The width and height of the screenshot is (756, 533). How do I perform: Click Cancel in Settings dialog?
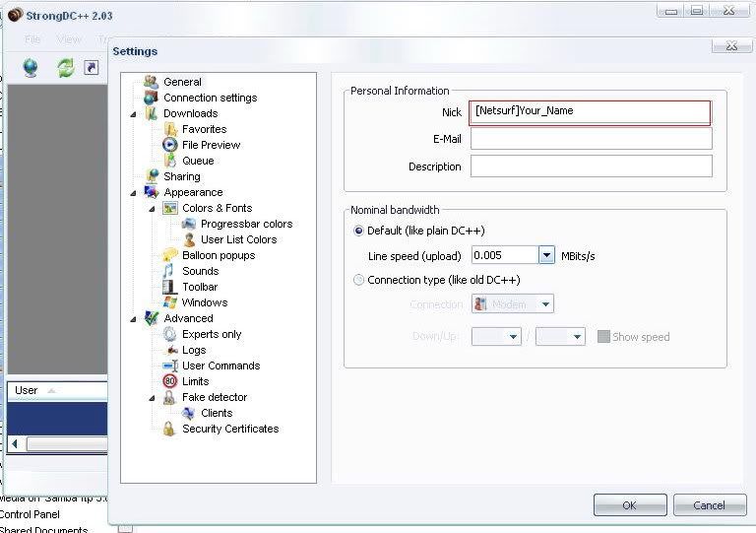click(x=710, y=505)
